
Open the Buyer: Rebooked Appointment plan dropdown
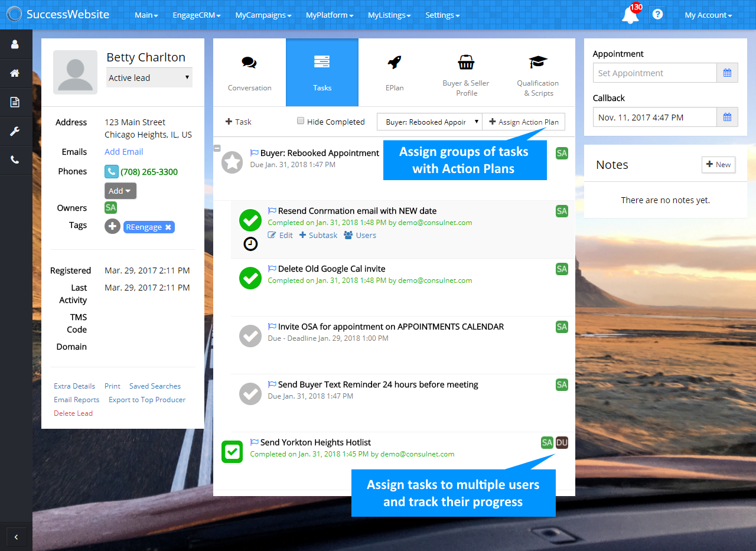click(x=429, y=122)
